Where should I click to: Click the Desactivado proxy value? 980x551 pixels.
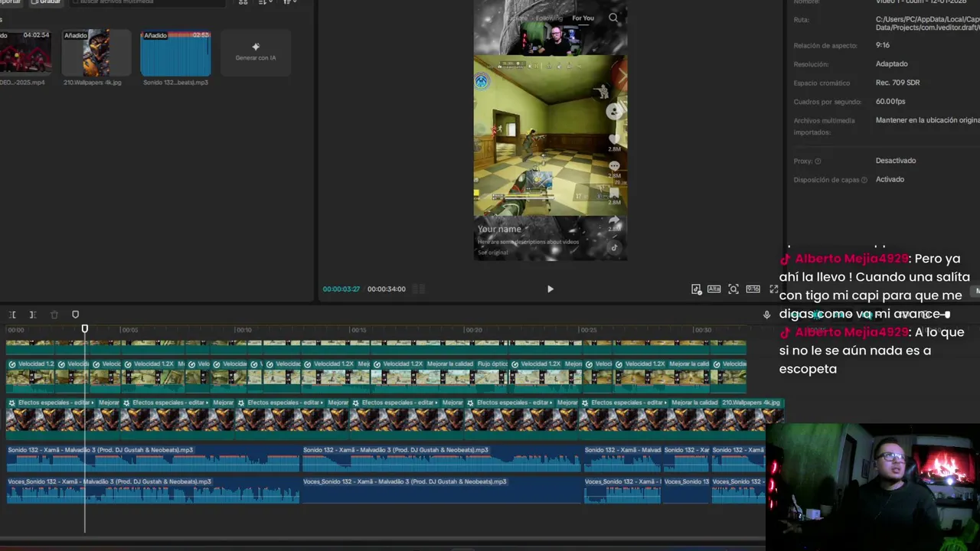(x=896, y=161)
